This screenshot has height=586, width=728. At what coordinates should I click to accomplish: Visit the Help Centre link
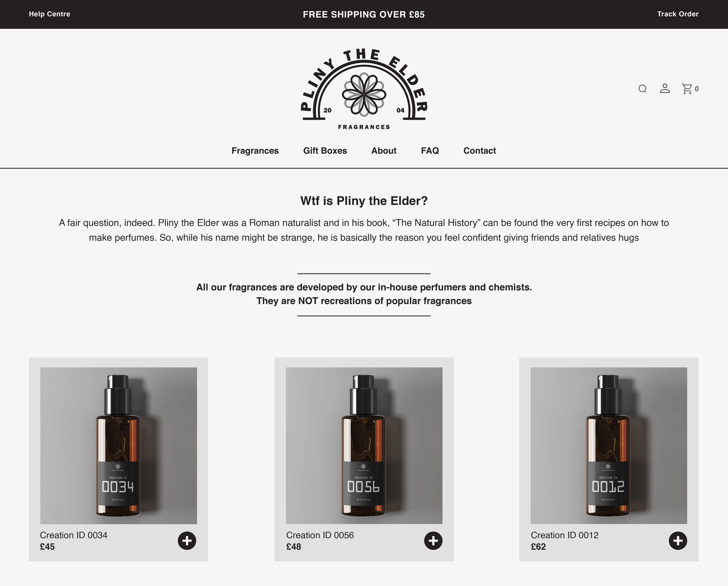pyautogui.click(x=50, y=14)
